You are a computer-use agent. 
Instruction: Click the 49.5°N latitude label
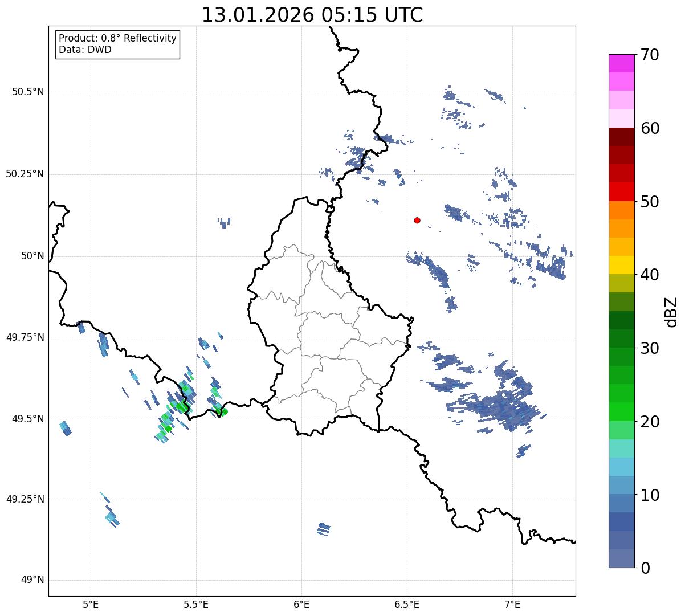pos(28,419)
